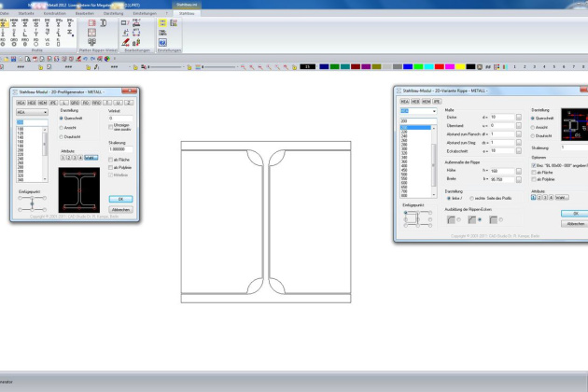Enable 'als Polylinie' checkbox in Rippe dialog

click(x=534, y=177)
